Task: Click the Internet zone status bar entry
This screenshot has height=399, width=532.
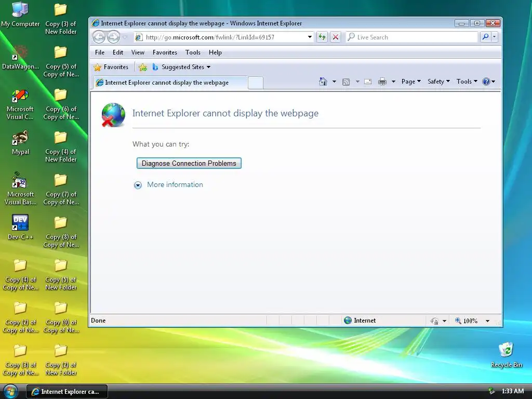Action: [360, 320]
